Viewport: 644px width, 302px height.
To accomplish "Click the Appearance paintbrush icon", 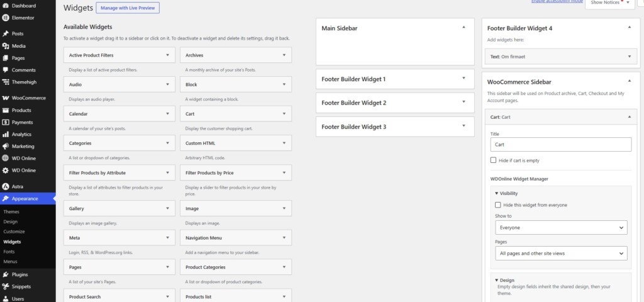I will point(6,198).
